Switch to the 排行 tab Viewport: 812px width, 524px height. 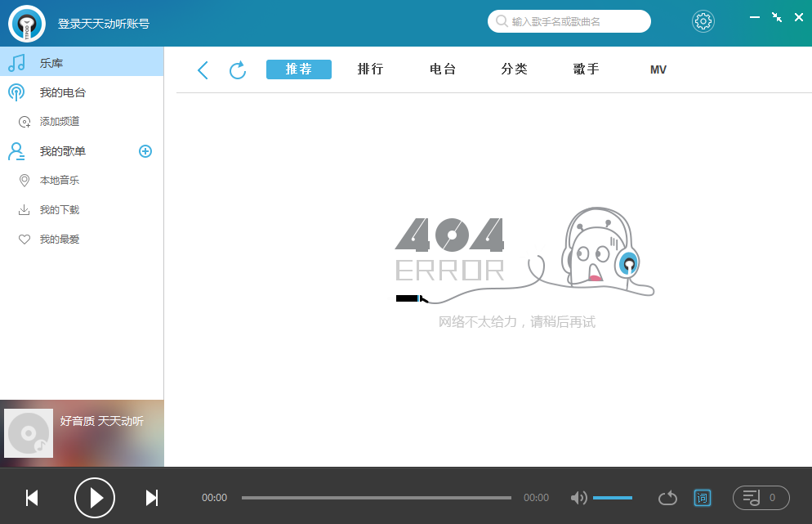[x=371, y=69]
